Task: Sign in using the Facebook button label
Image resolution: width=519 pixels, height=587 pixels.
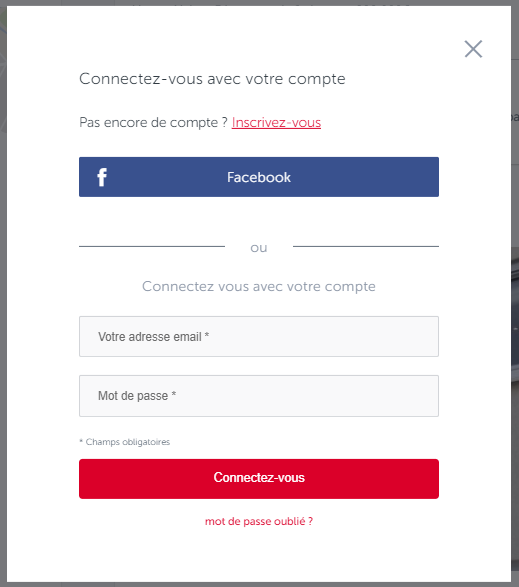Action: pyautogui.click(x=259, y=177)
